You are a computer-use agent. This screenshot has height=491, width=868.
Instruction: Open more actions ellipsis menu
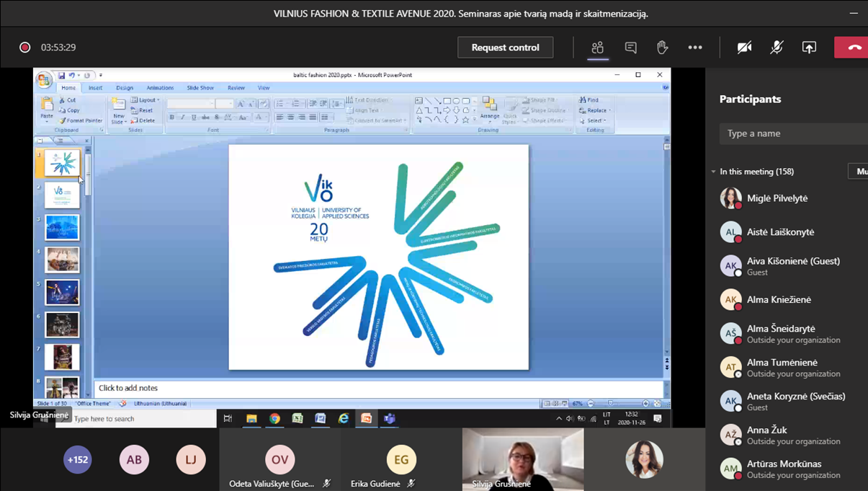[694, 48]
